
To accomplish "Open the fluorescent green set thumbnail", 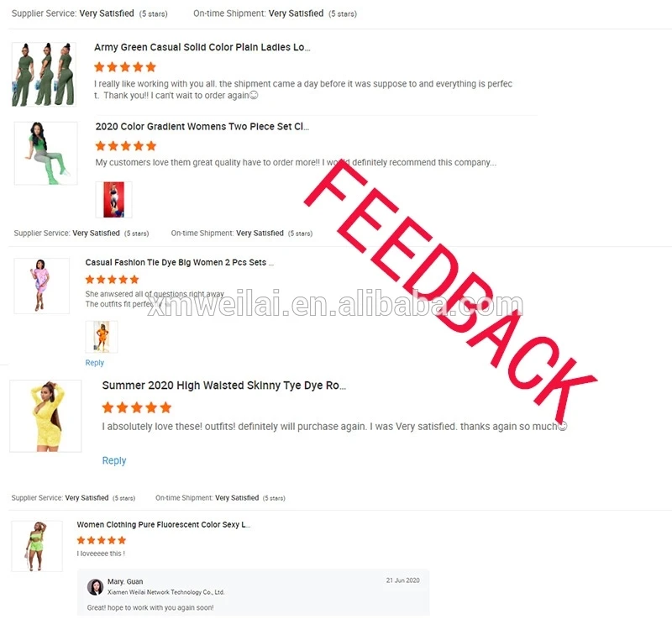I will point(37,546).
